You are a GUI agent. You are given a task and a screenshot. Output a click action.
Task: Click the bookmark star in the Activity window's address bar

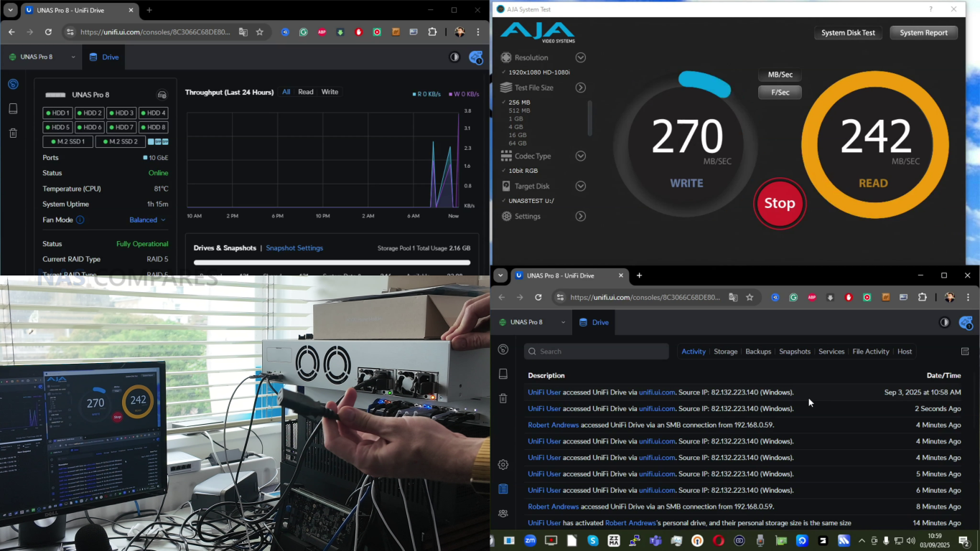tap(750, 297)
